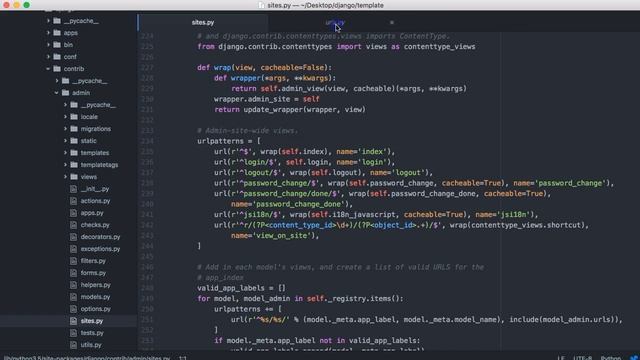Open options.py from the file tree
This screenshot has height=360, width=640.
(x=96, y=309)
